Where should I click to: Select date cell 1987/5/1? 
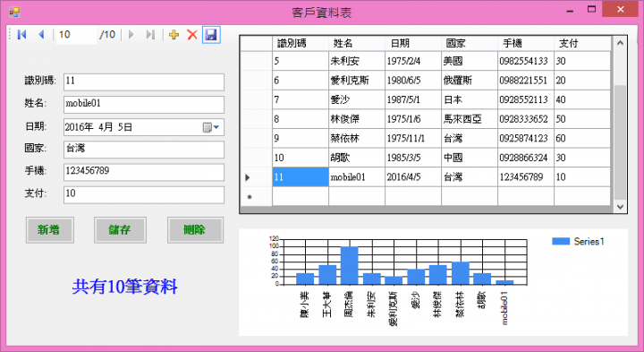pyautogui.click(x=412, y=99)
